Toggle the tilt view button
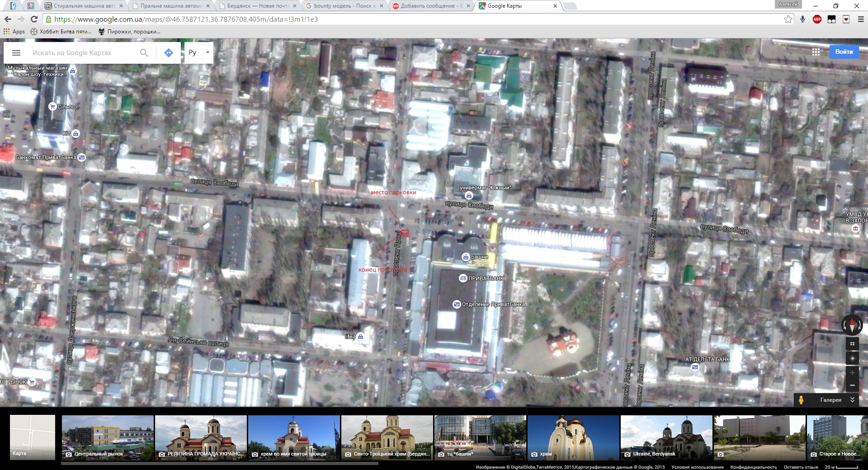Viewport: 868px width, 470px height. (852, 344)
